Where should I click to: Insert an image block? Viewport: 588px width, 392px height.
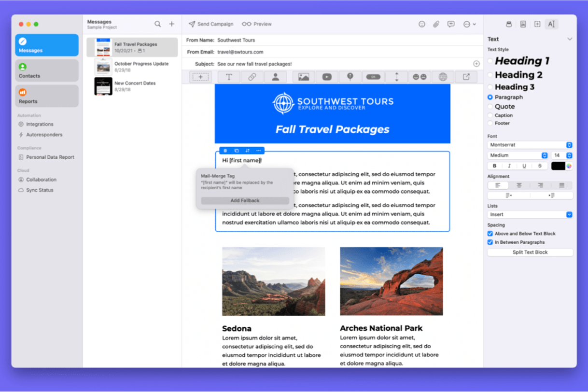pos(304,77)
